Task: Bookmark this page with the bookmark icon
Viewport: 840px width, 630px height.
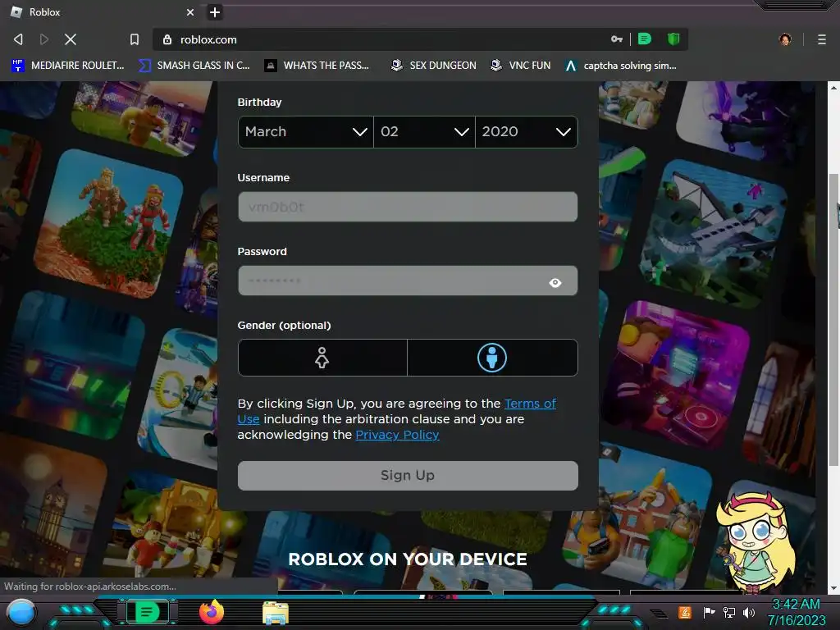Action: click(x=135, y=39)
